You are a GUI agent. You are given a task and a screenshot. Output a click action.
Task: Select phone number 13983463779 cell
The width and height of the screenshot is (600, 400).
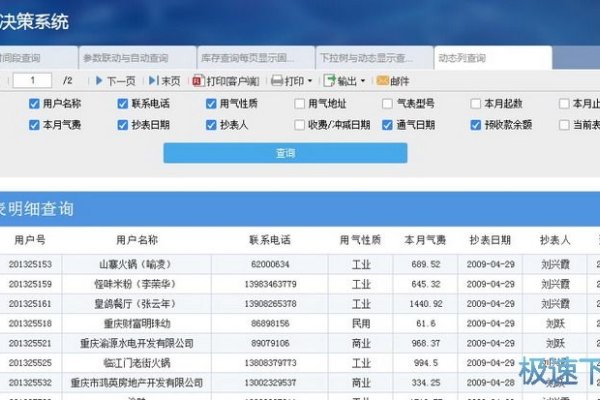pos(270,284)
